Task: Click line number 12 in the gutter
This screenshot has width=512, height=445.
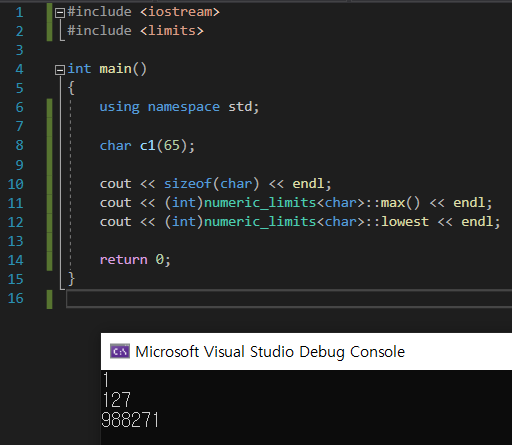Action: [16, 222]
